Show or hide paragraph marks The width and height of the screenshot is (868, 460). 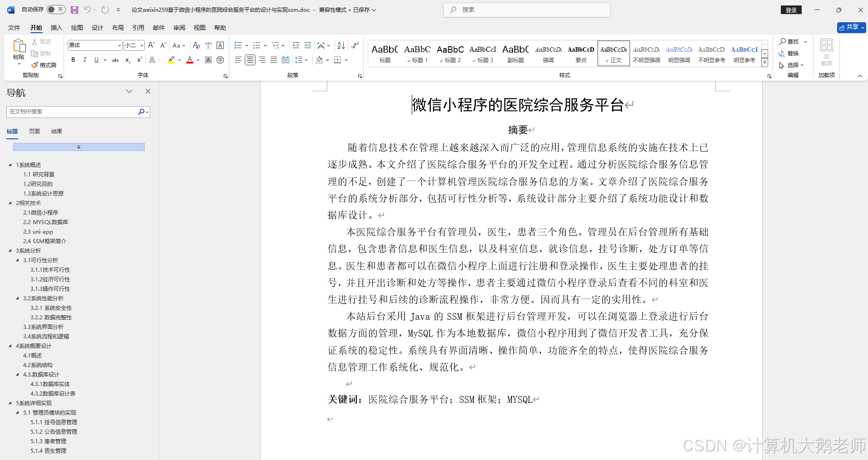coord(355,45)
